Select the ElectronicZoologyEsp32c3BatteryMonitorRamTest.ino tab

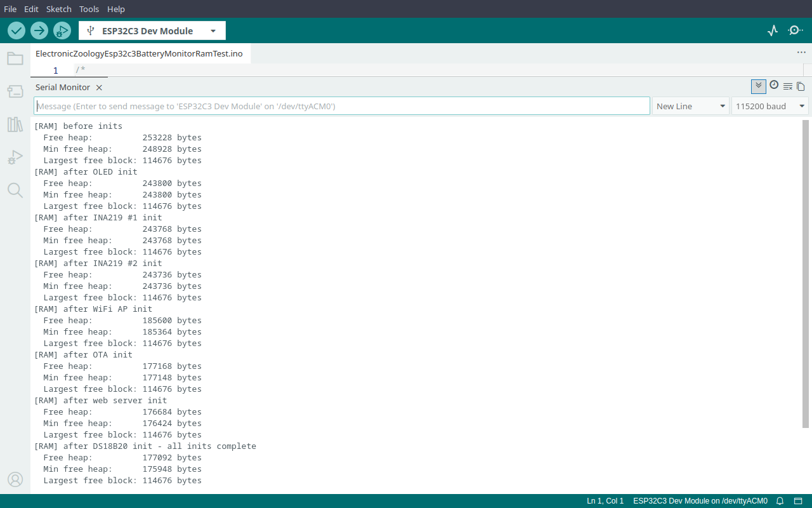pos(139,54)
